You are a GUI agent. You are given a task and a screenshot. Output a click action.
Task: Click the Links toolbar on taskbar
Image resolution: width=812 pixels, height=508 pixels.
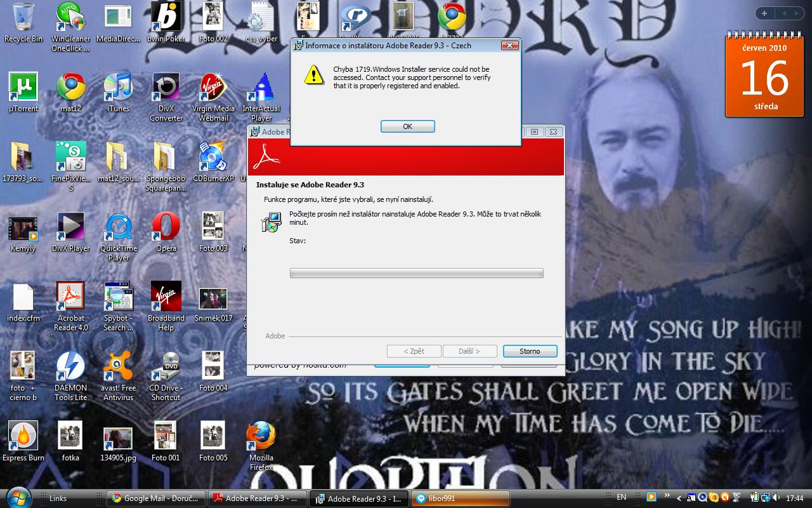(58, 498)
